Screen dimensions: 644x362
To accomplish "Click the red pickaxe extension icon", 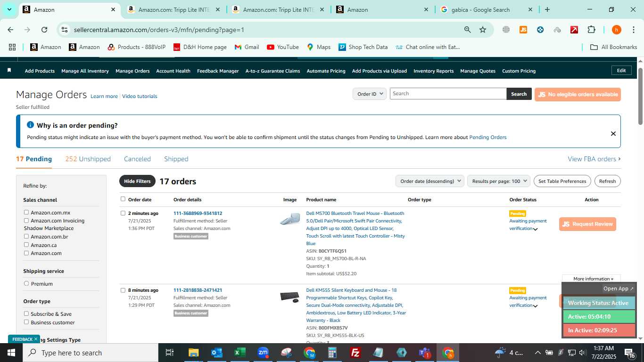I will point(574,30).
